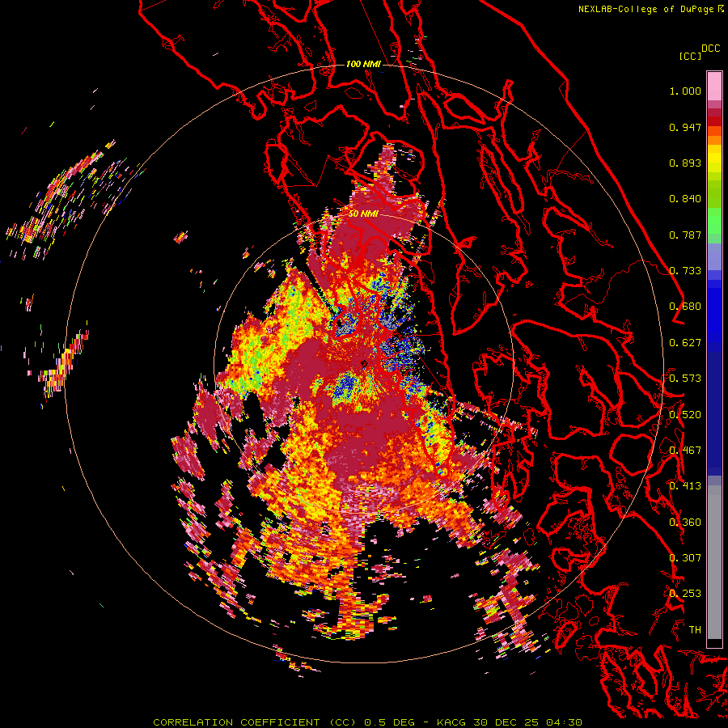Click the KACG station identifier in the caption
The width and height of the screenshot is (728, 728).
(453, 722)
